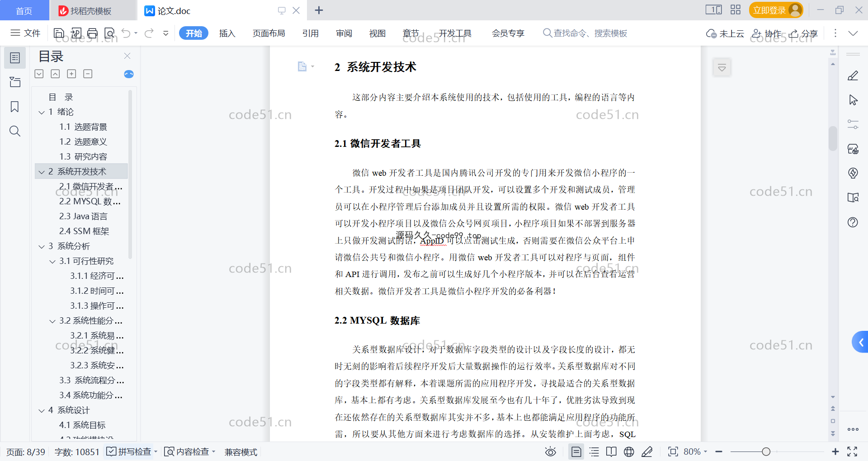The width and height of the screenshot is (868, 461).
Task: Switch to the 审阅 tab
Action: click(x=344, y=33)
